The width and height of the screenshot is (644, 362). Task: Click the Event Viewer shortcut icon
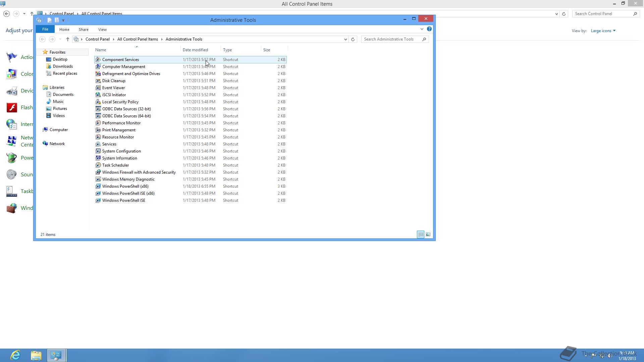coord(98,88)
